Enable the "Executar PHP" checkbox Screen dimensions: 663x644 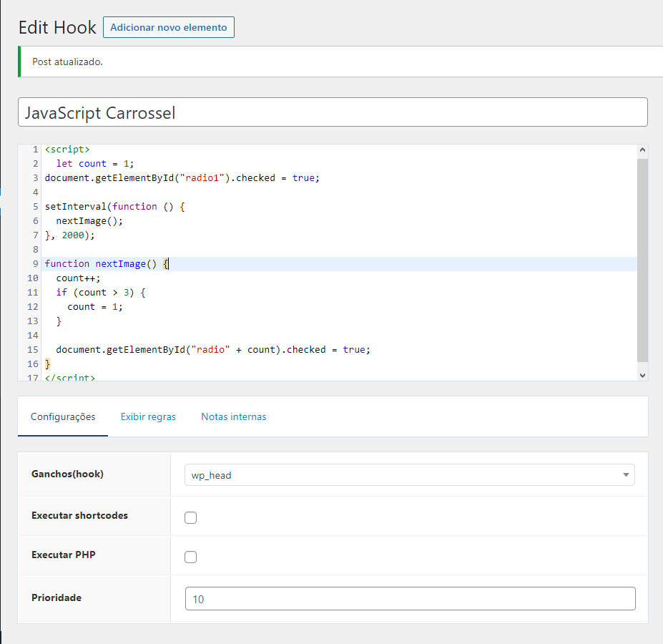[x=190, y=557]
